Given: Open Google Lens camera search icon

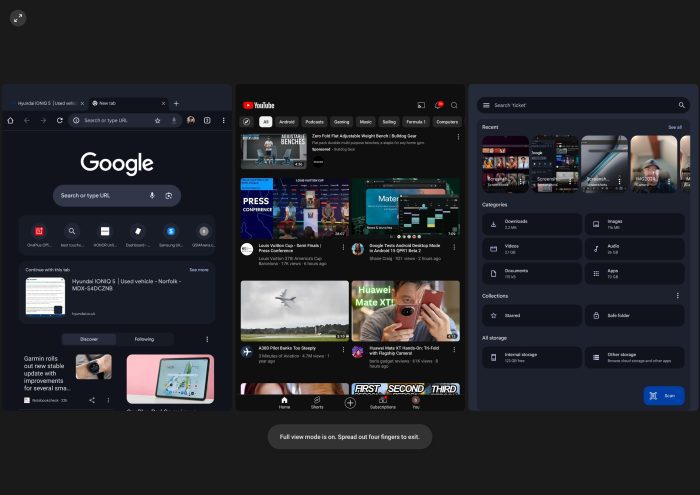Looking at the screenshot, I should [x=169, y=196].
